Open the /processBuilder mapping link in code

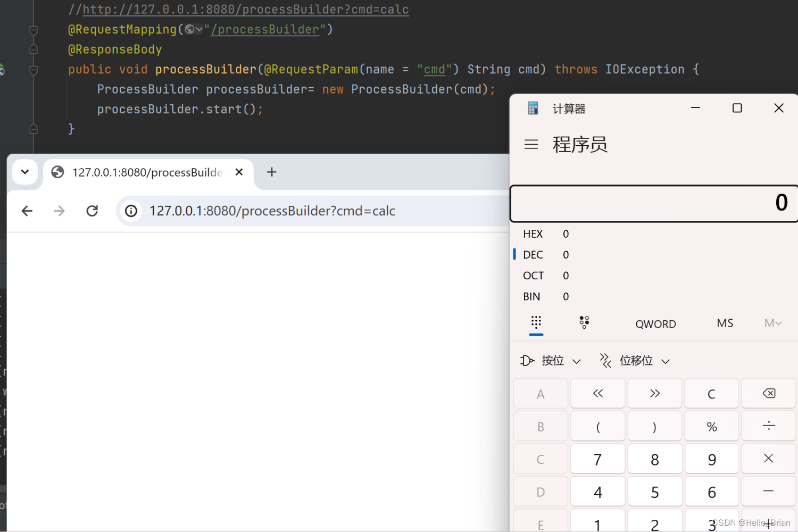click(x=265, y=29)
